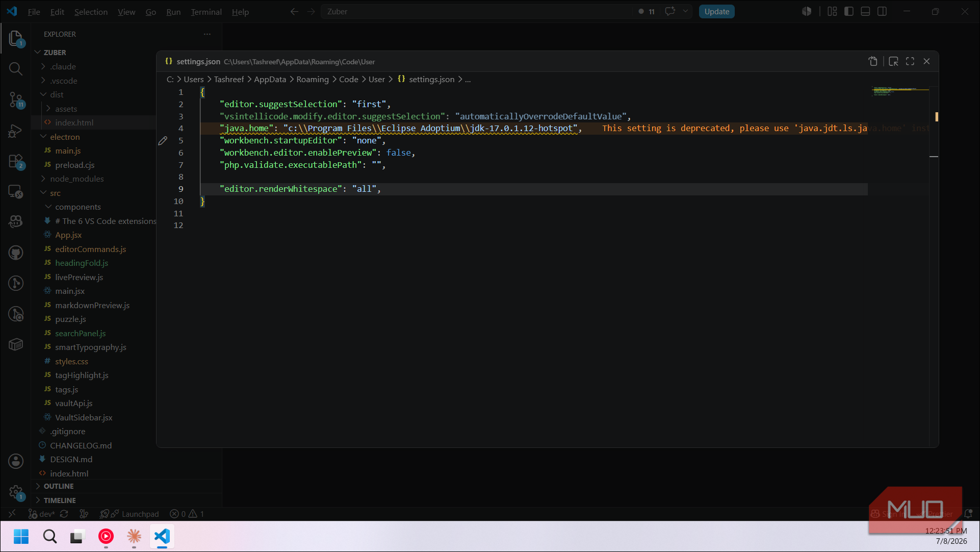The height and width of the screenshot is (552, 980).
Task: Open the Manage gear menu
Action: pyautogui.click(x=16, y=492)
